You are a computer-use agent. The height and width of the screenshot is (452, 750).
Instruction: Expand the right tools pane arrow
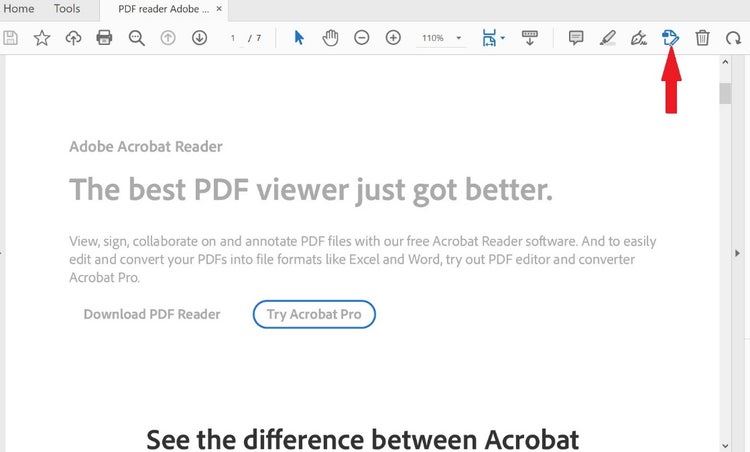pyautogui.click(x=737, y=253)
